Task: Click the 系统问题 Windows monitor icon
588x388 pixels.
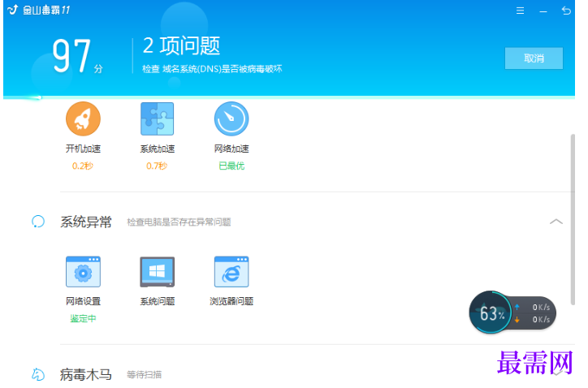Action: coord(157,272)
